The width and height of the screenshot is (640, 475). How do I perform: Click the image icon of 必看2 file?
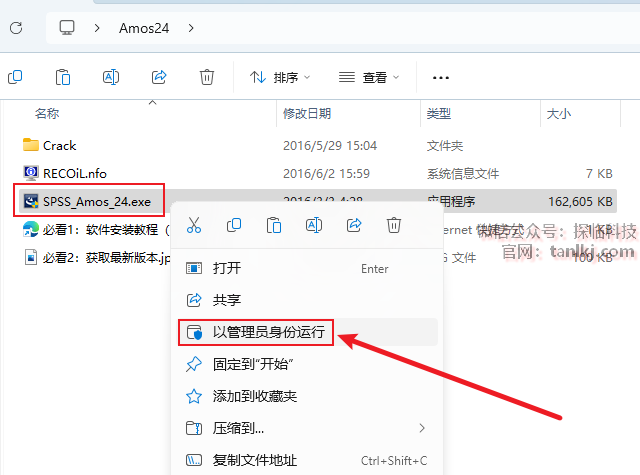(x=31, y=257)
